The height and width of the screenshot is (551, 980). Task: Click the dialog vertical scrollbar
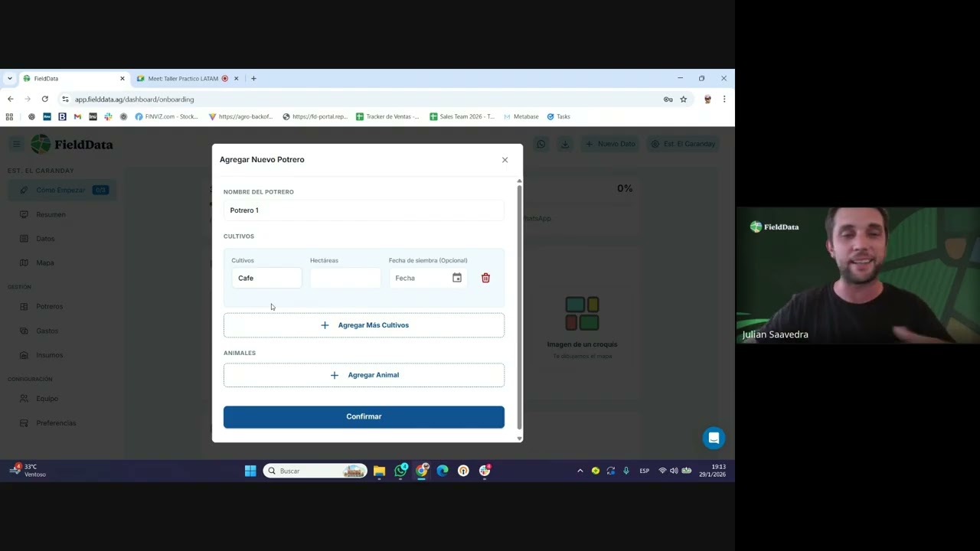click(520, 306)
